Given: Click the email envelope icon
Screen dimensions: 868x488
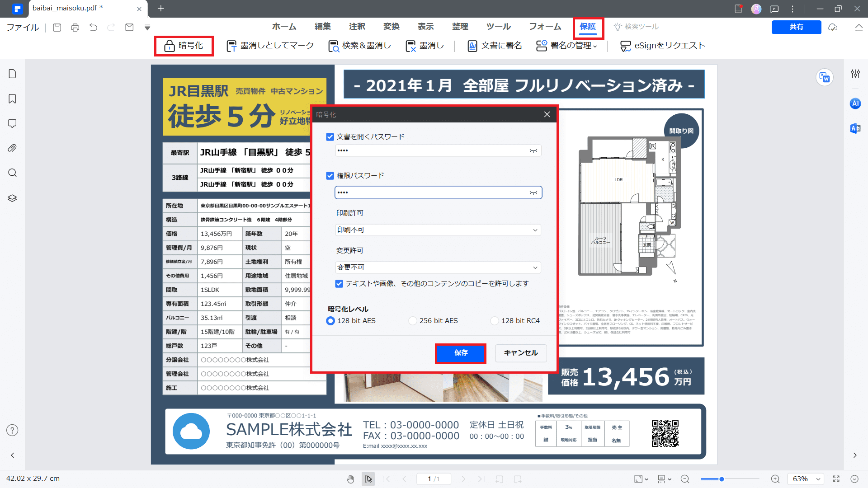Looking at the screenshot, I should coord(129,28).
